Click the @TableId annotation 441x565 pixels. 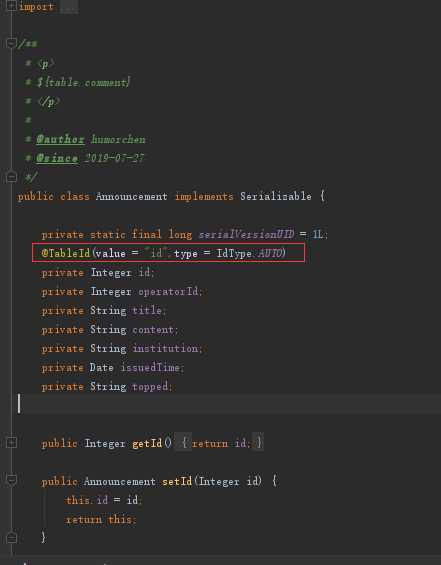click(66, 253)
